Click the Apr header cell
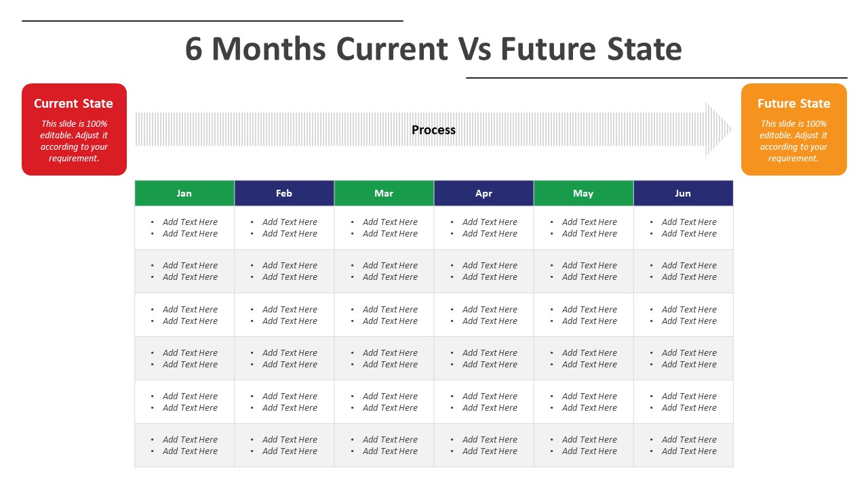The height and width of the screenshot is (488, 868). click(x=484, y=193)
